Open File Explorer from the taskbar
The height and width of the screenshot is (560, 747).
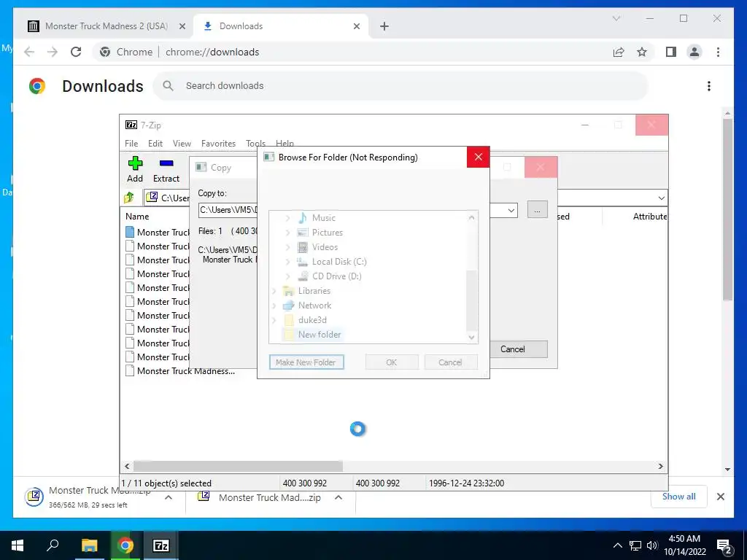pyautogui.click(x=89, y=545)
